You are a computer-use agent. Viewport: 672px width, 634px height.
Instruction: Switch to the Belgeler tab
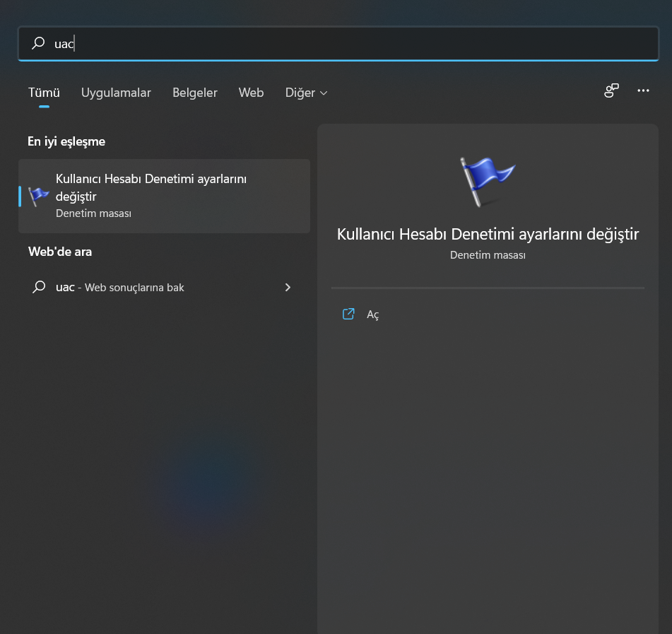click(x=194, y=93)
